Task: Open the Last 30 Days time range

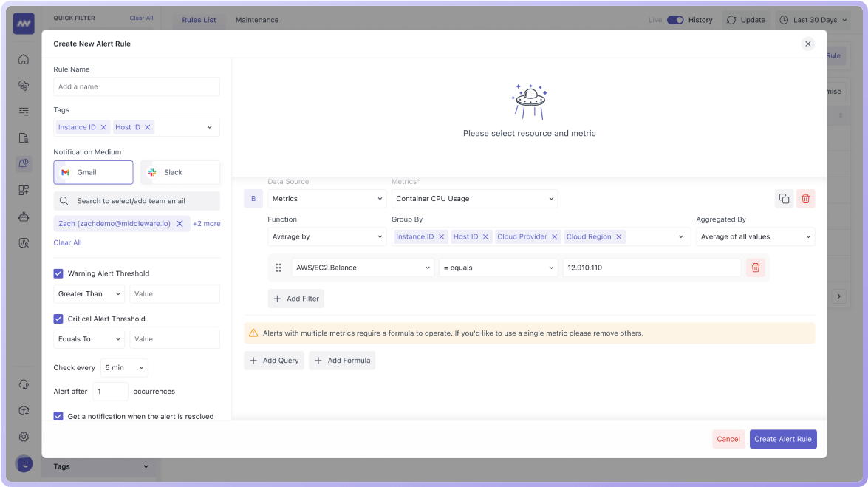Action: tap(815, 20)
